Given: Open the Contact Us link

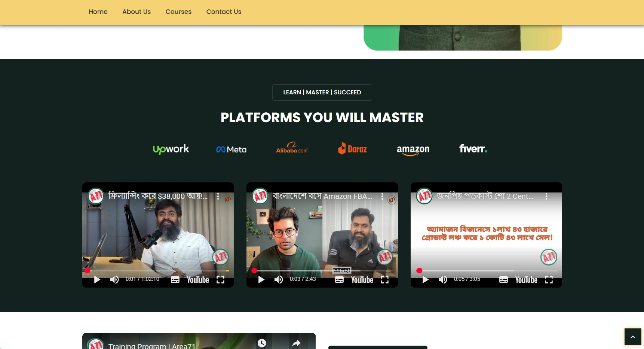Looking at the screenshot, I should (224, 12).
